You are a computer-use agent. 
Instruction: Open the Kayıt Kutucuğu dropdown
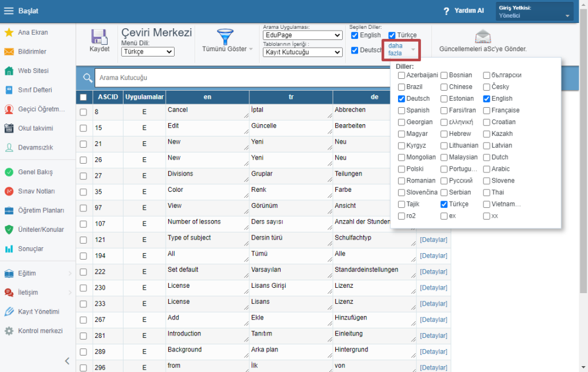click(x=303, y=52)
